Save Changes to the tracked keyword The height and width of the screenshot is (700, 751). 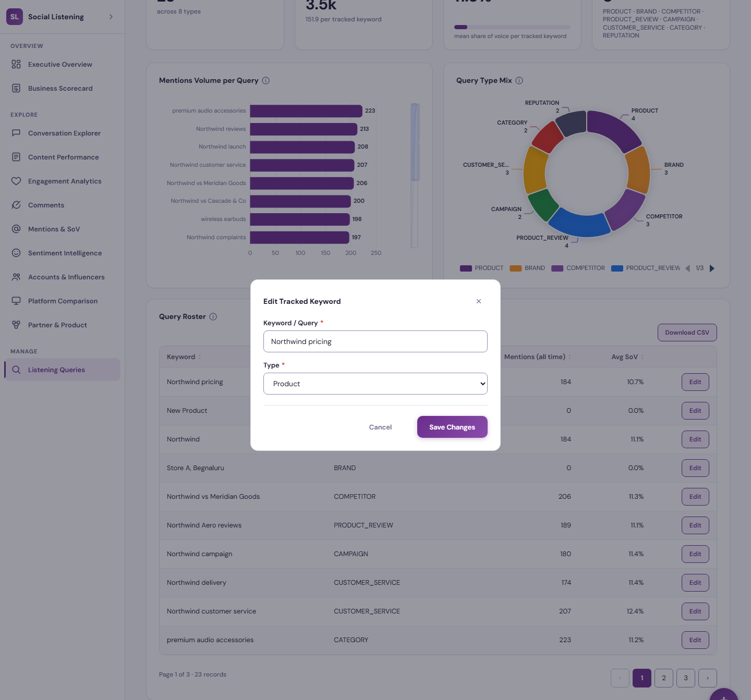(x=452, y=427)
